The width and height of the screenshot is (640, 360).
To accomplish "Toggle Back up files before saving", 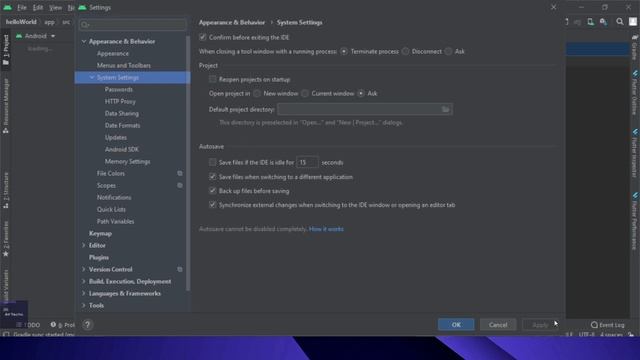I will click(x=213, y=191).
